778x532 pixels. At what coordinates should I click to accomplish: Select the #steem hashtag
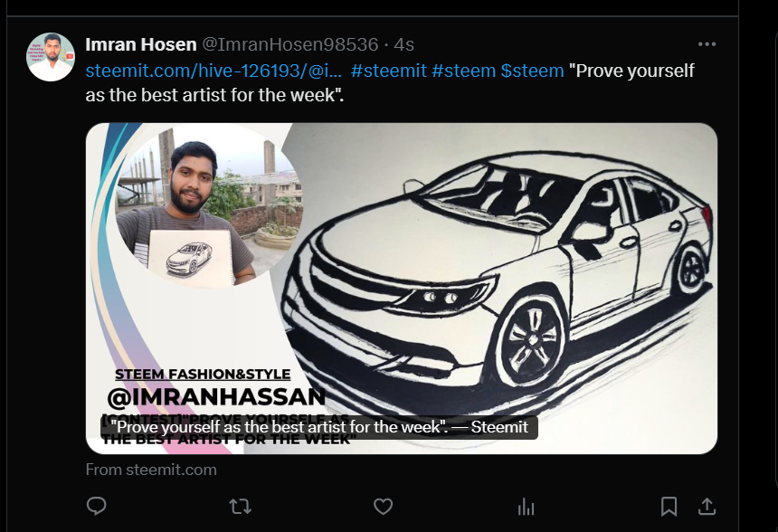tap(463, 71)
